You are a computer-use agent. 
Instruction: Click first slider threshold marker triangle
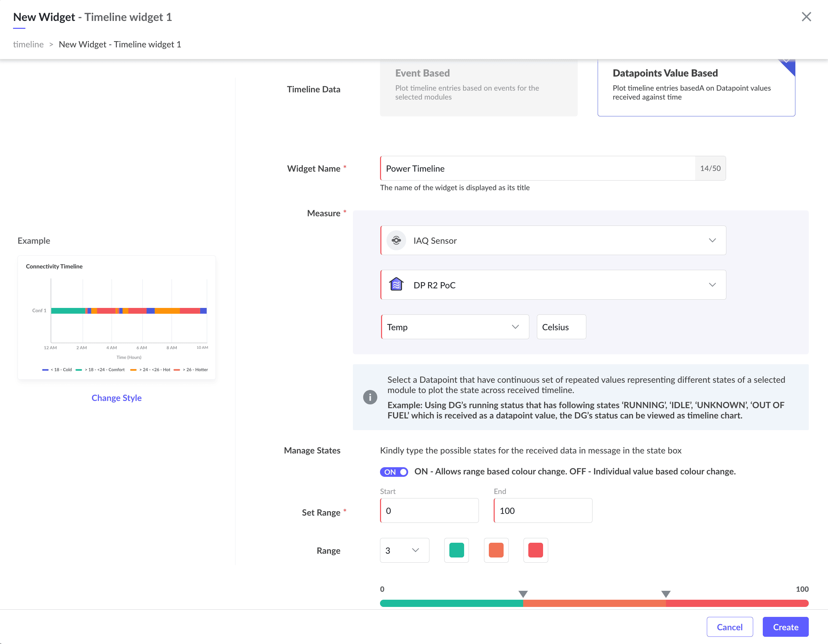pos(523,594)
